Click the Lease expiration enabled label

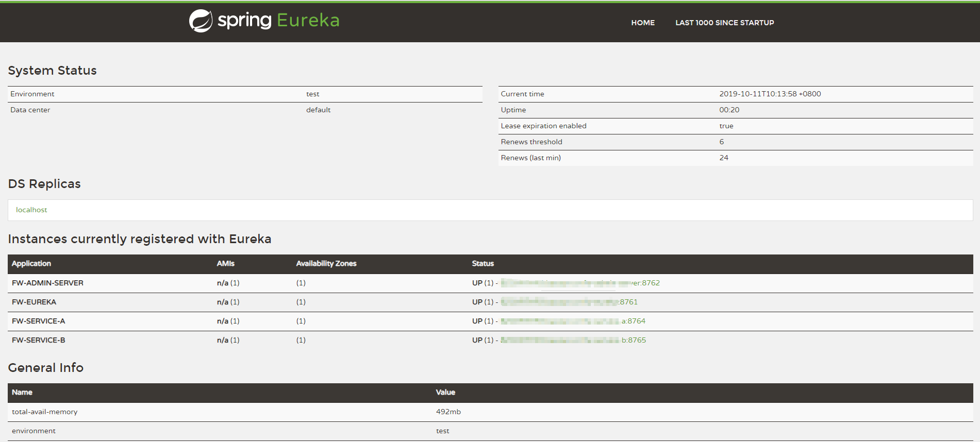point(543,126)
